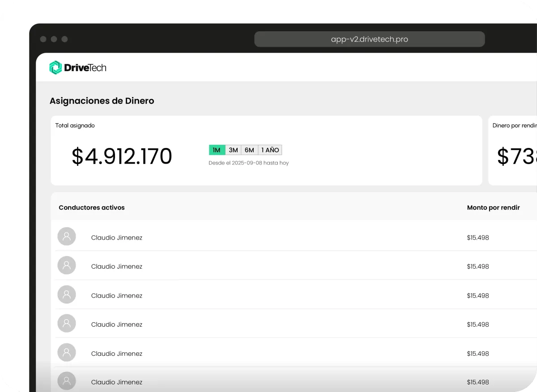Click the Conductores activos column header
The height and width of the screenshot is (392, 537).
[92, 207]
